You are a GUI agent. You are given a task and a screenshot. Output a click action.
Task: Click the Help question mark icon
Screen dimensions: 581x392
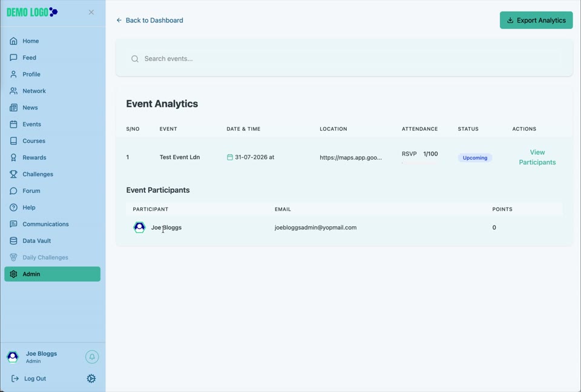point(13,207)
